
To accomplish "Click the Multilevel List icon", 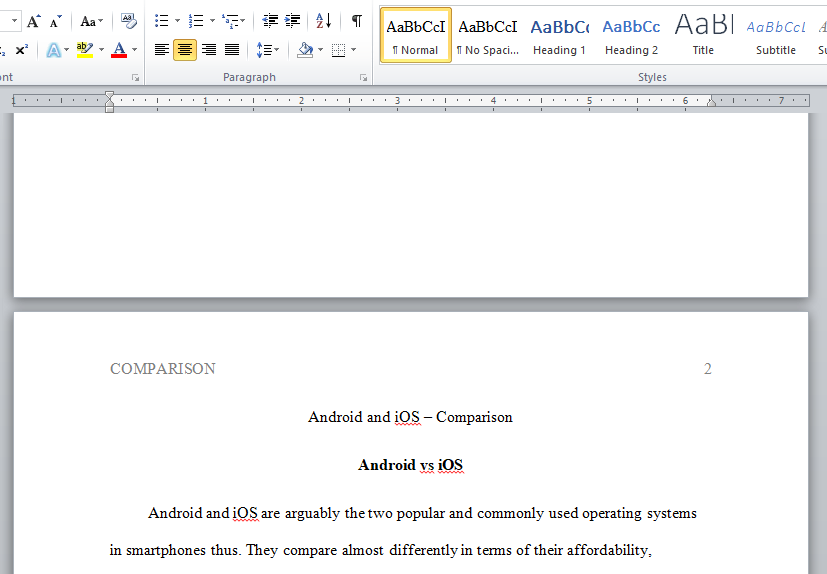I will [234, 21].
